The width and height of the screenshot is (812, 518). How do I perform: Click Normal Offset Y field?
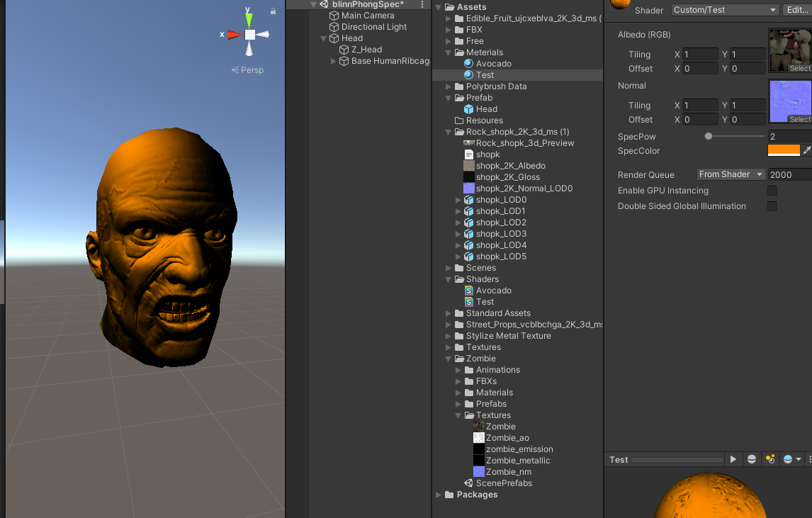point(748,120)
